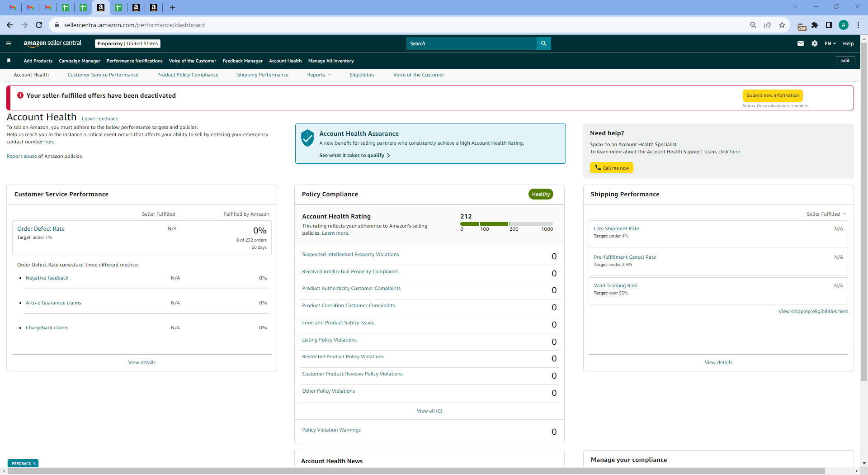
Task: Click the extension icon labeled Off
Action: (801, 27)
